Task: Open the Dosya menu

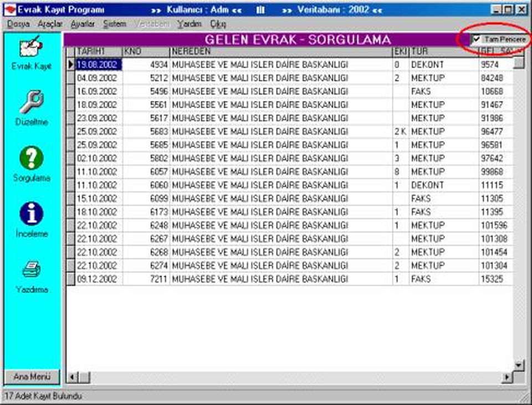Action: tap(18, 24)
